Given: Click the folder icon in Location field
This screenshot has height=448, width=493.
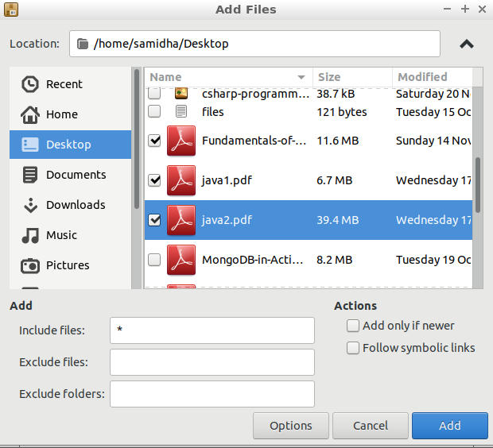Looking at the screenshot, I should coord(83,44).
